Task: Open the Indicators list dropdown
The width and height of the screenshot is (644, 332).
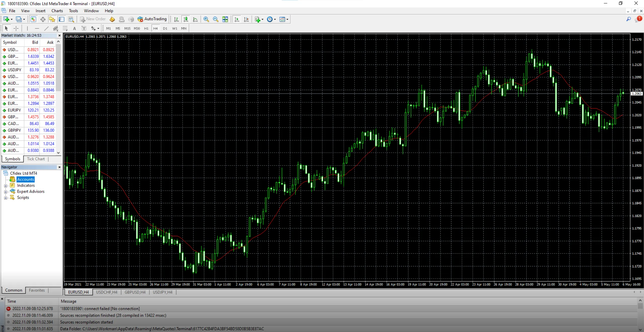Action: pyautogui.click(x=259, y=19)
